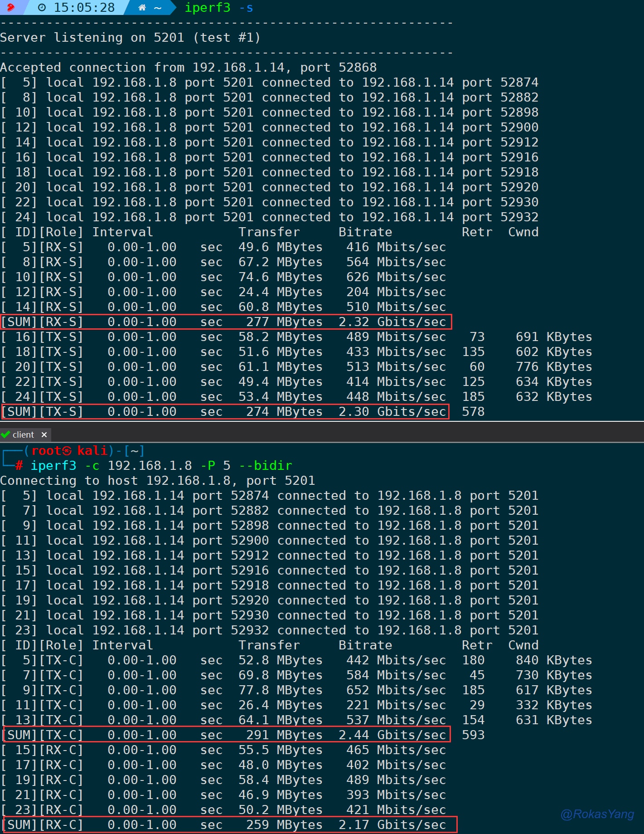Click 'Accepted connection from 192.168.1.14' line

click(x=188, y=68)
